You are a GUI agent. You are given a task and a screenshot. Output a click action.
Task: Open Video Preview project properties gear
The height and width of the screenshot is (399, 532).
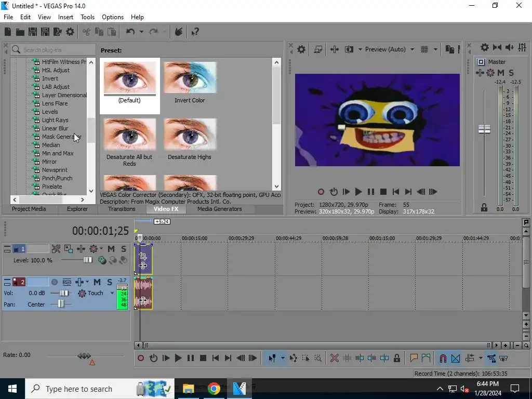(x=301, y=49)
